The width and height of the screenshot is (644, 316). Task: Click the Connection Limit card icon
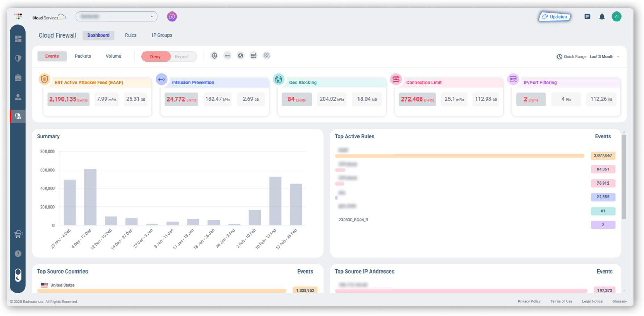tap(396, 79)
